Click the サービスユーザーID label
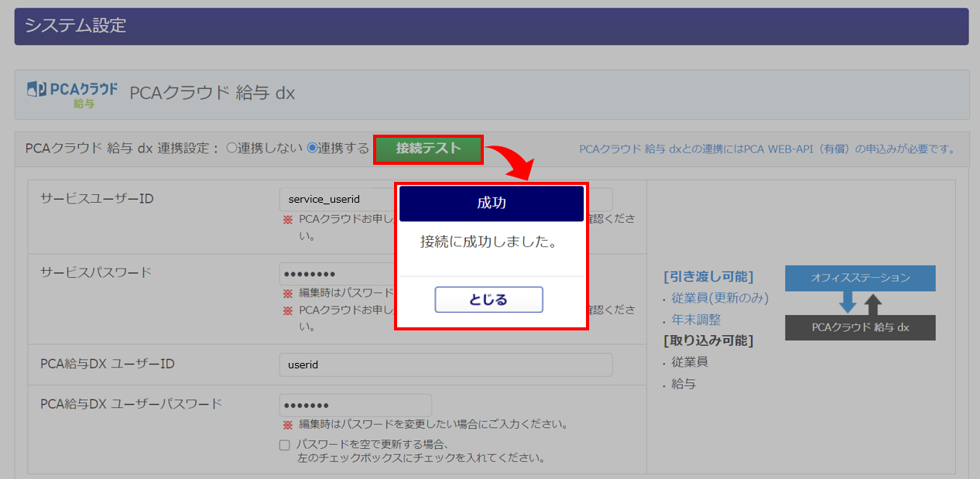The width and height of the screenshot is (980, 479). (x=97, y=199)
